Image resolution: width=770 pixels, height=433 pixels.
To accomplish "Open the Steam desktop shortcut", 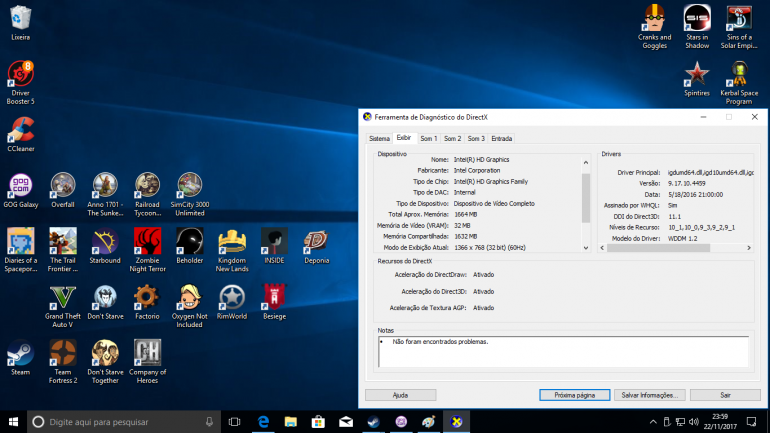I will pyautogui.click(x=20, y=353).
